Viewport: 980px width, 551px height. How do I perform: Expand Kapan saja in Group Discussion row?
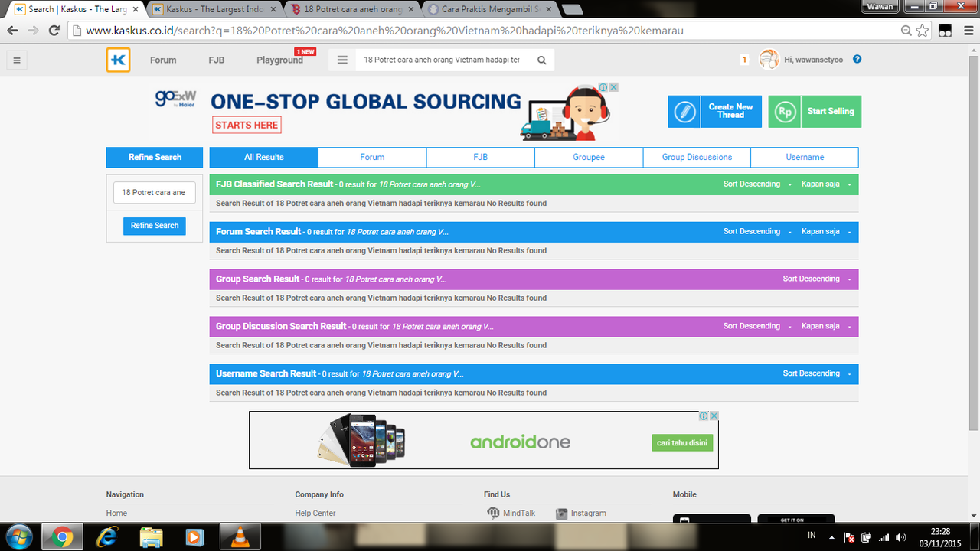pyautogui.click(x=826, y=327)
